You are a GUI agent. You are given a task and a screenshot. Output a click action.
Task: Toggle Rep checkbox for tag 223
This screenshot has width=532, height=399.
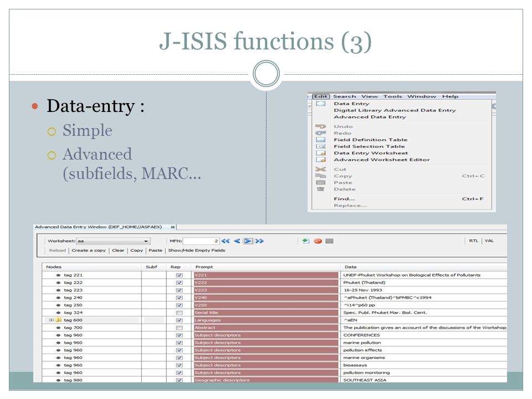tap(179, 290)
